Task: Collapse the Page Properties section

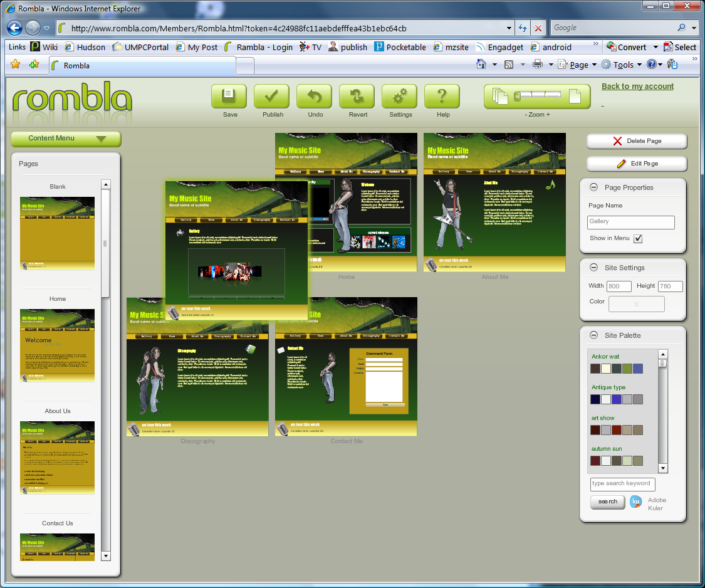Action: pos(593,187)
